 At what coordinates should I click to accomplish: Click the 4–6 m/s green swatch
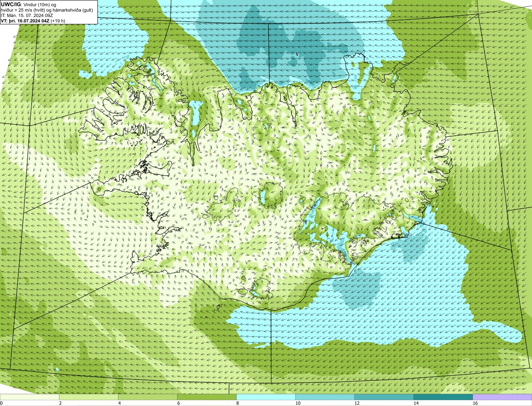tap(148, 397)
